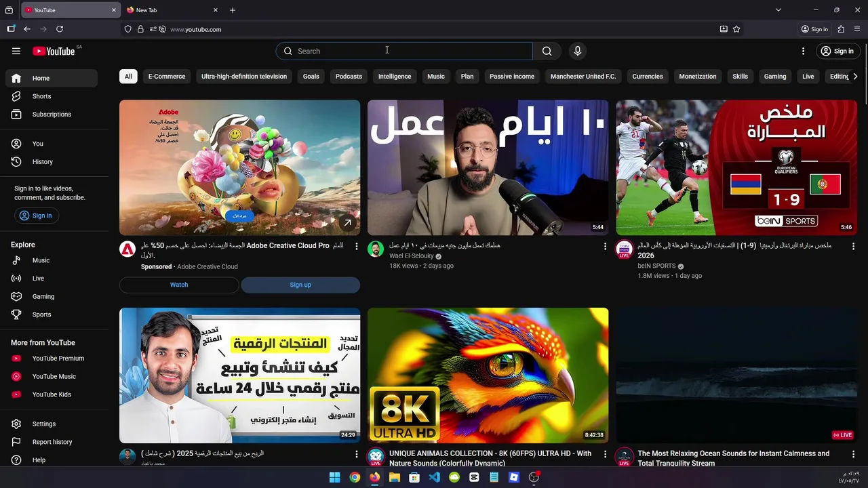The image size is (868, 488).
Task: Start voice search with microphone icon
Action: click(x=578, y=51)
